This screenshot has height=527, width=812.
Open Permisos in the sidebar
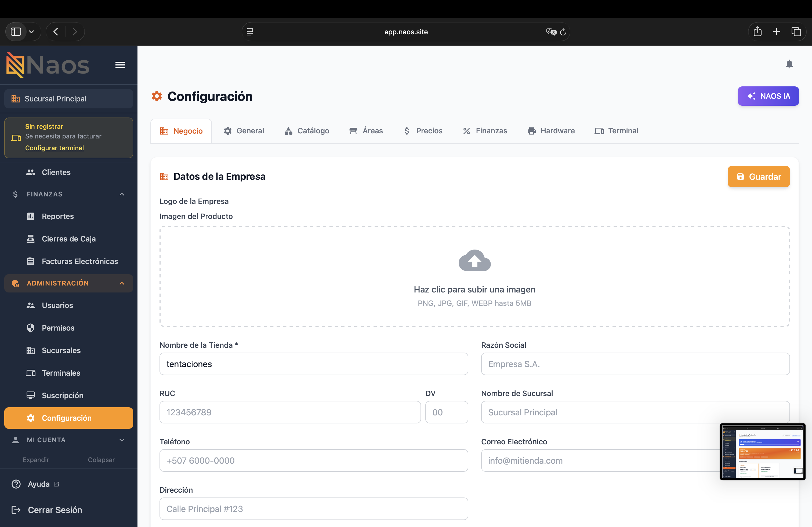pyautogui.click(x=68, y=328)
